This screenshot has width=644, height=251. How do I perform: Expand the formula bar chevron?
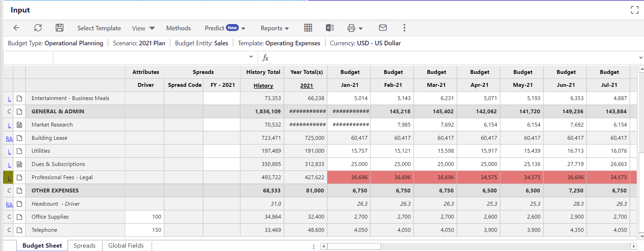tap(641, 58)
